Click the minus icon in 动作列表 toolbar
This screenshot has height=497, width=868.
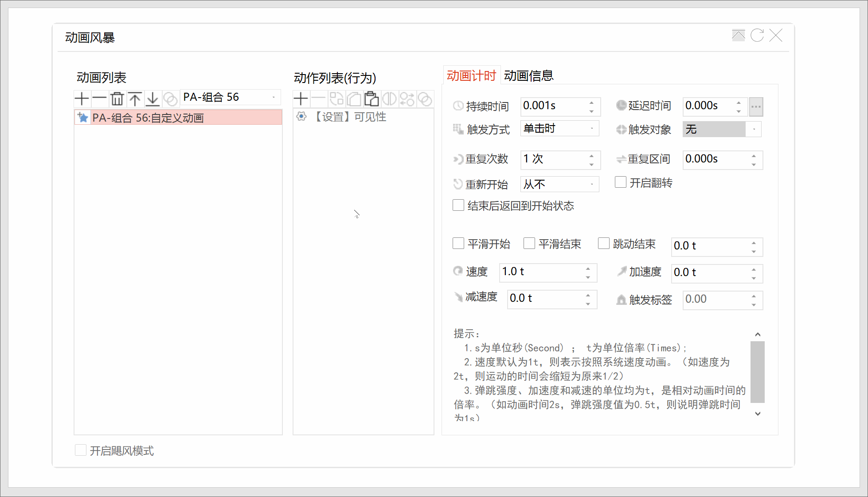[x=319, y=99]
